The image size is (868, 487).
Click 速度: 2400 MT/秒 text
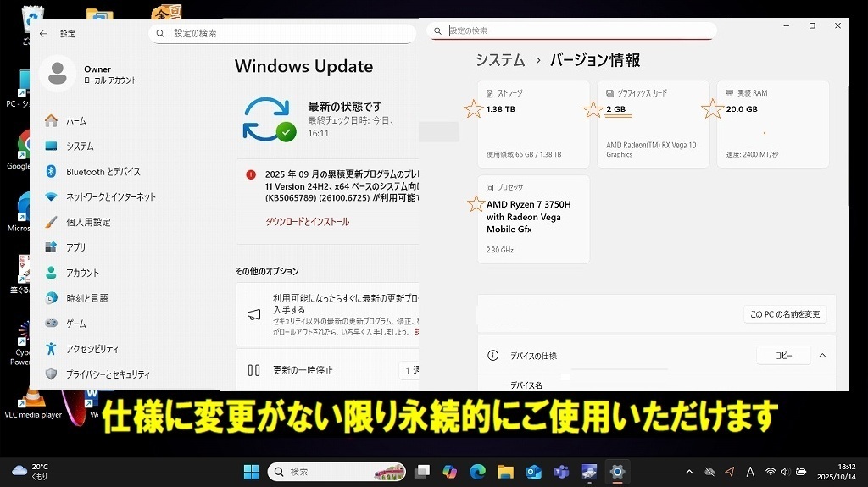pos(752,154)
